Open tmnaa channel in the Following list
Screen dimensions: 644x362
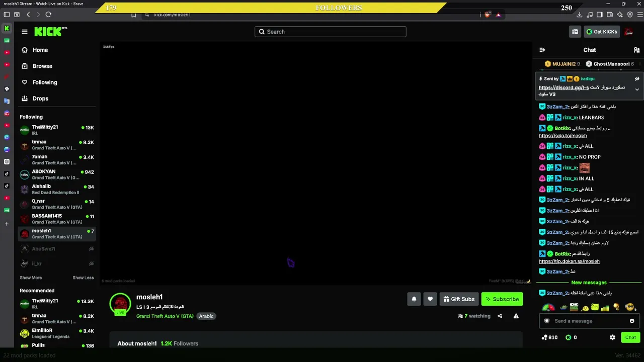point(57,145)
